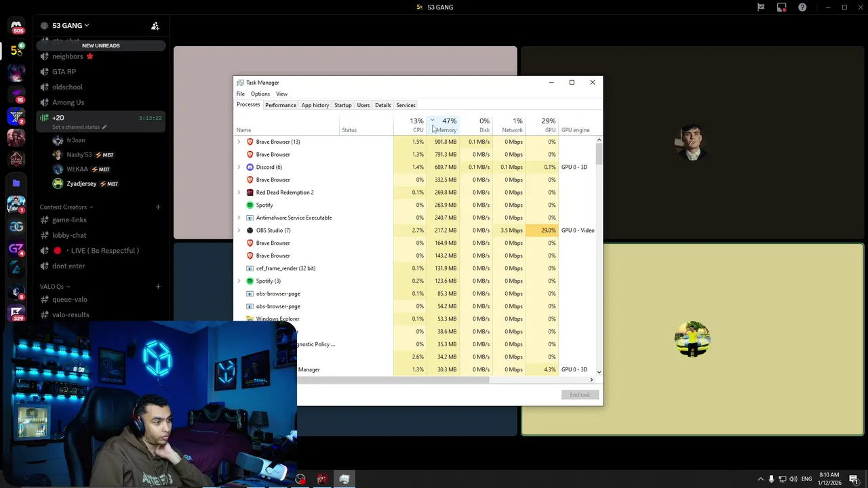The image size is (868, 488).
Task: Expand the Discord (6) process group
Action: point(239,167)
